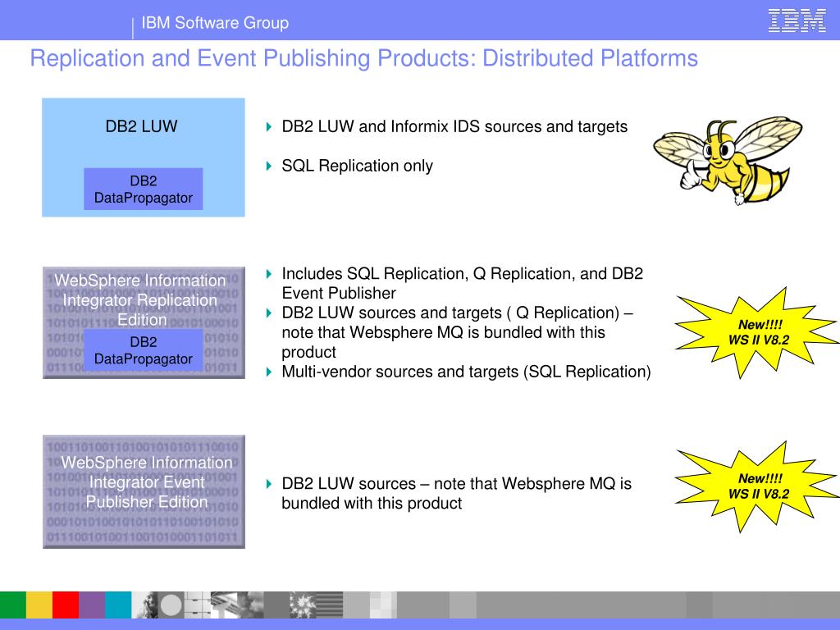This screenshot has height=630, width=840.
Task: Click 'WebSphere Information Integrator Event Publisher Edition' box
Action: point(144,491)
